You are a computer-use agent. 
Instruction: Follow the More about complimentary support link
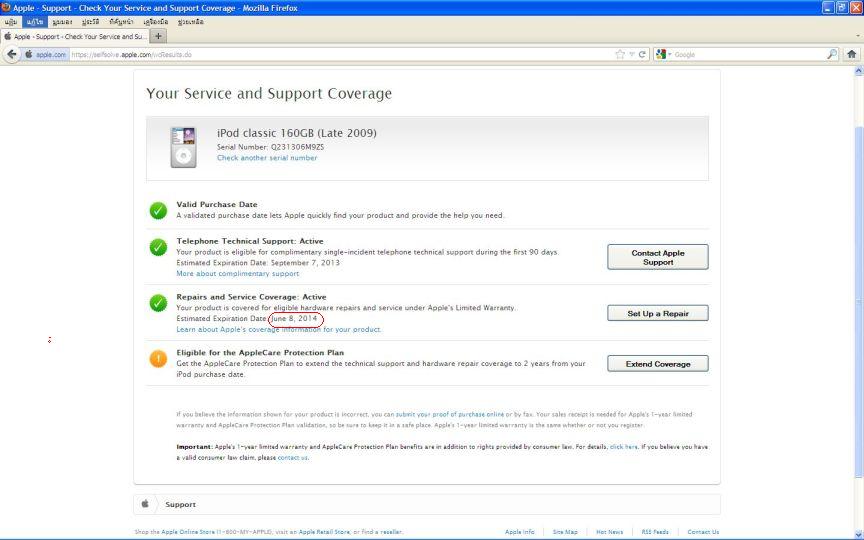tap(237, 273)
